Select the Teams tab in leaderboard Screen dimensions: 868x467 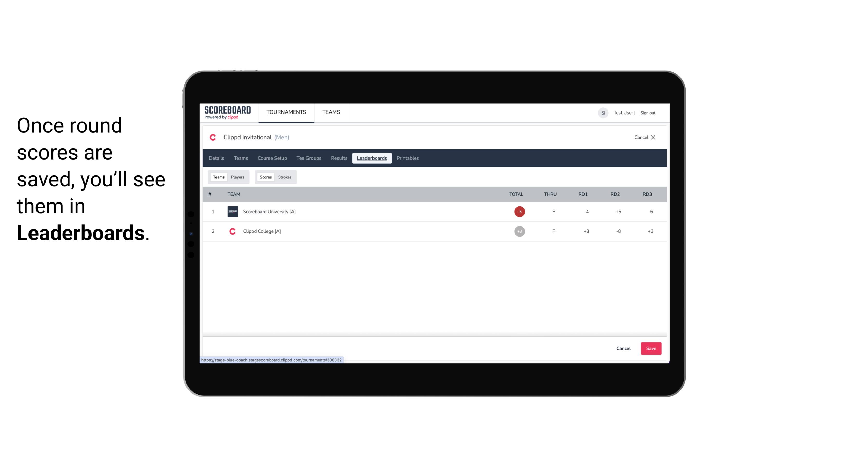coord(218,177)
